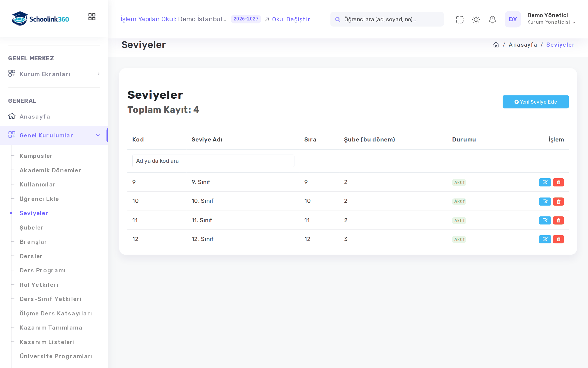The width and height of the screenshot is (588, 368).
Task: Click the Anasayfa house icon in sidebar
Action: point(12,116)
